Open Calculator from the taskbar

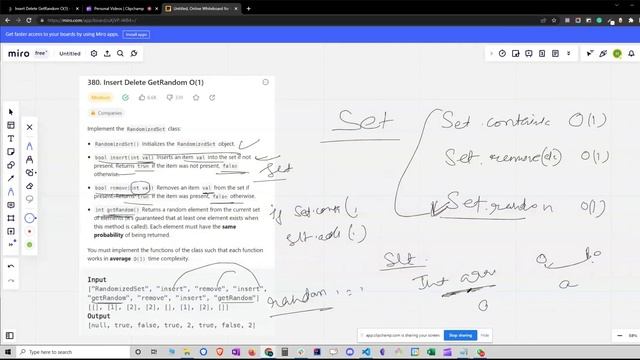(x=284, y=352)
